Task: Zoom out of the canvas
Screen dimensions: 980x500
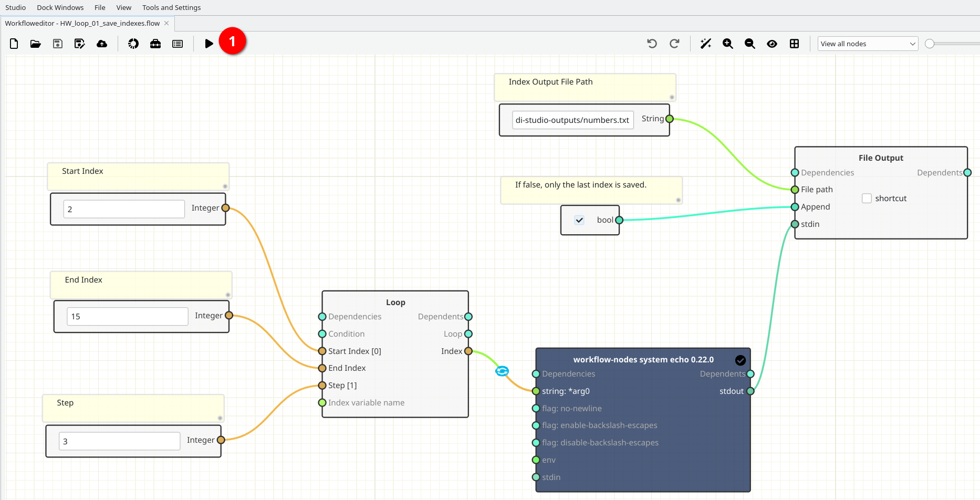Action: coord(750,44)
